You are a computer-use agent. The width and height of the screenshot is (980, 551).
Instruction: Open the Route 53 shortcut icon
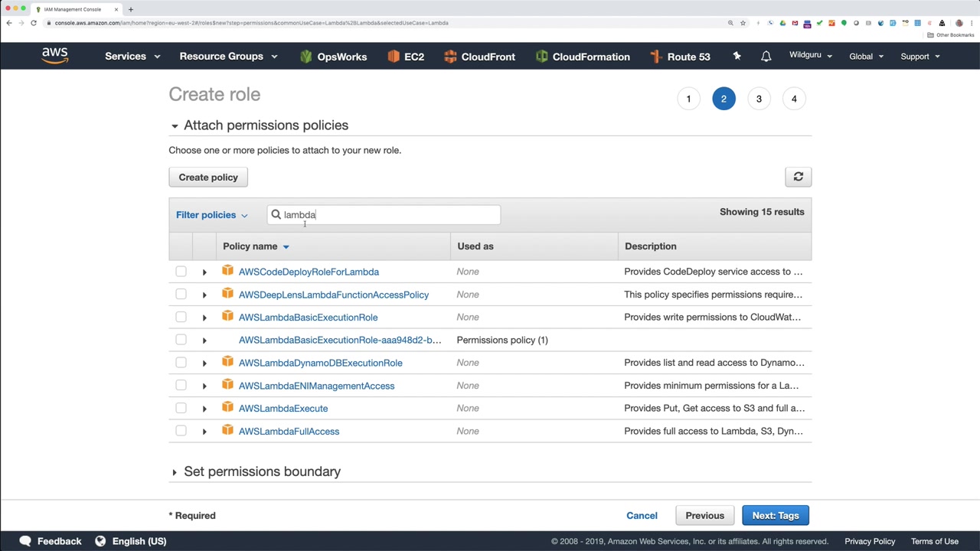pyautogui.click(x=655, y=57)
